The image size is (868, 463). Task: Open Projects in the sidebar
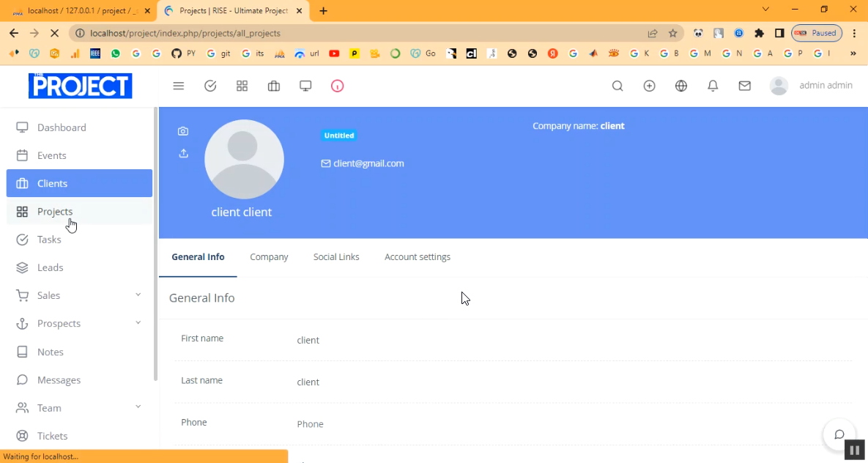[x=79, y=212]
